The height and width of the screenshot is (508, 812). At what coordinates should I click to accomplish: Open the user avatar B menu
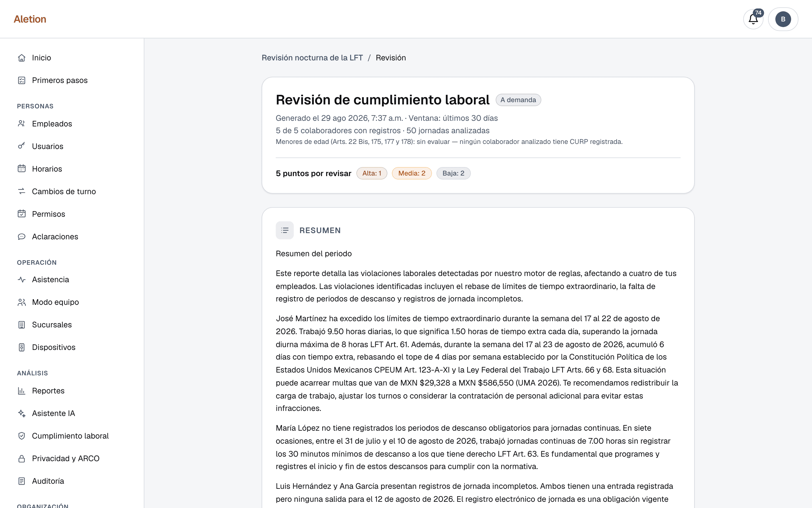[783, 19]
